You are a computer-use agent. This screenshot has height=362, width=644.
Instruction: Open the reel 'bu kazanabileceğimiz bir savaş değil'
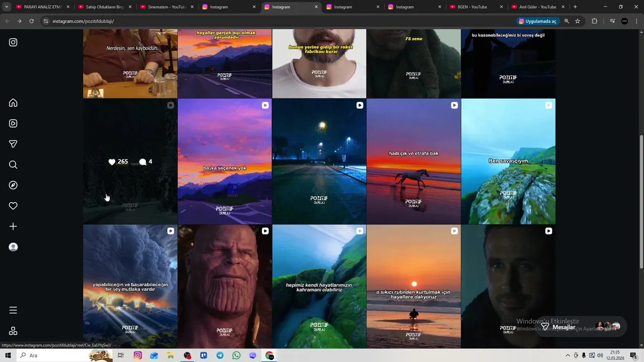pyautogui.click(x=508, y=63)
